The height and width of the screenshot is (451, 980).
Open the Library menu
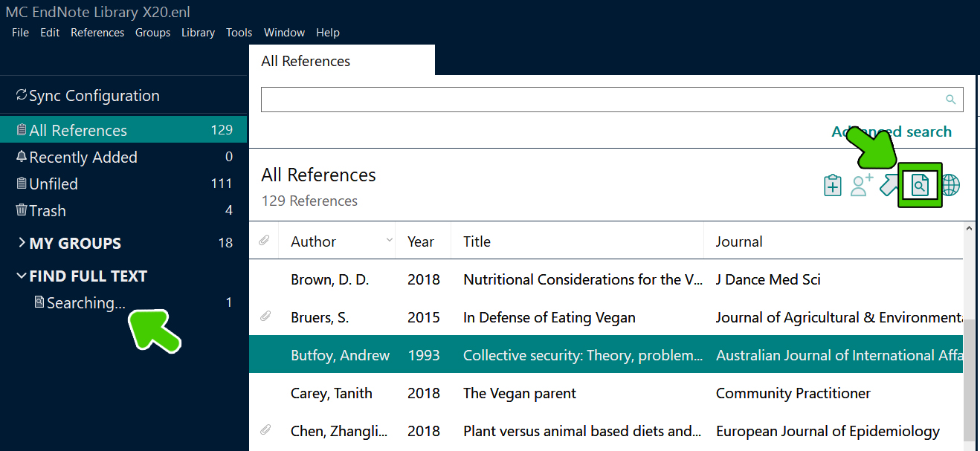198,33
